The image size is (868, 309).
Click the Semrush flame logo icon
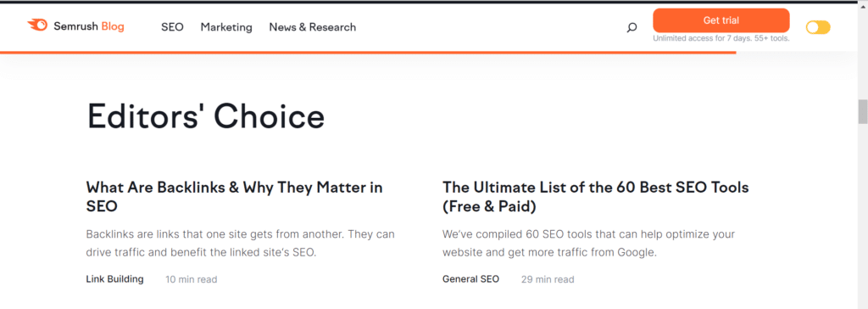(x=37, y=25)
